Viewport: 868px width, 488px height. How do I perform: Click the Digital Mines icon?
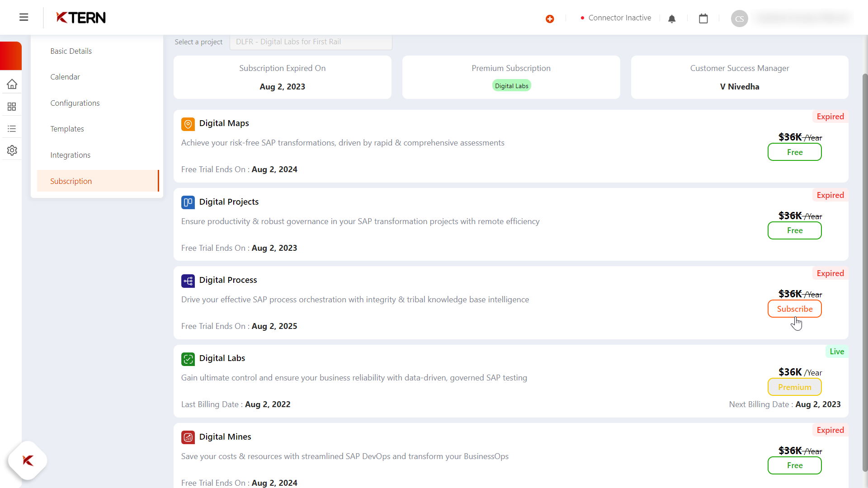click(188, 437)
